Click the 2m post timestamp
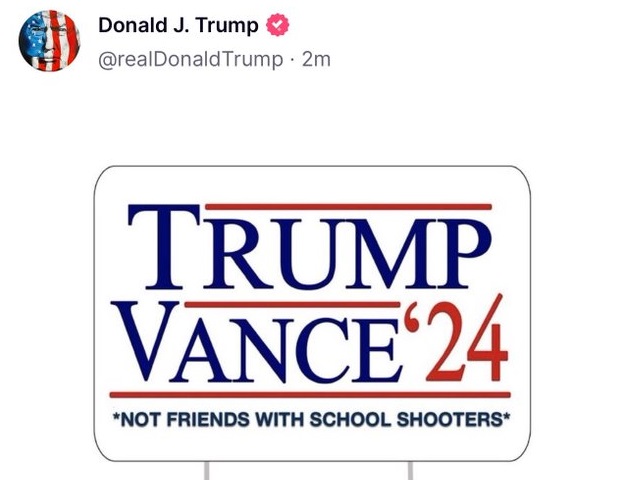This screenshot has height=480, width=628. click(316, 59)
